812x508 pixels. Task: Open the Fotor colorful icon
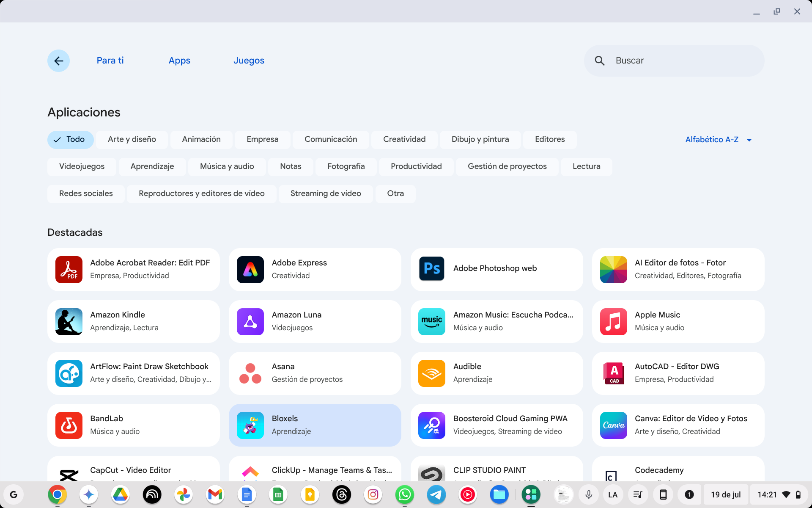pos(613,270)
